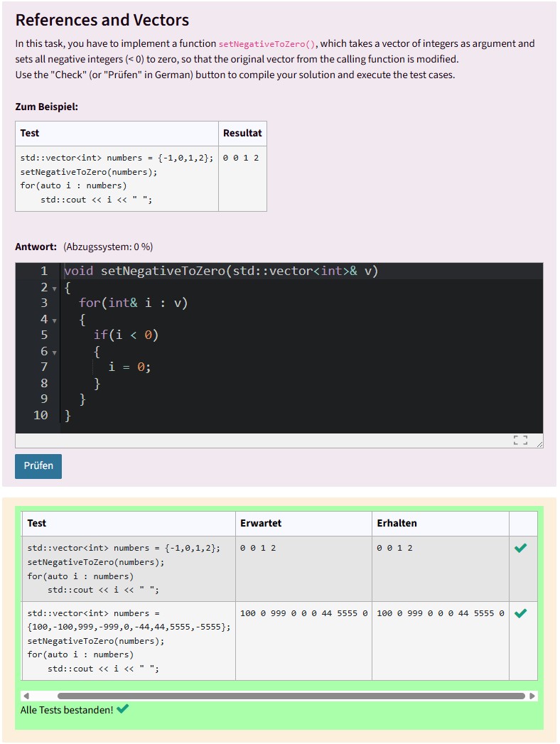
Task: Click the green checkmark of first test row
Action: click(521, 548)
